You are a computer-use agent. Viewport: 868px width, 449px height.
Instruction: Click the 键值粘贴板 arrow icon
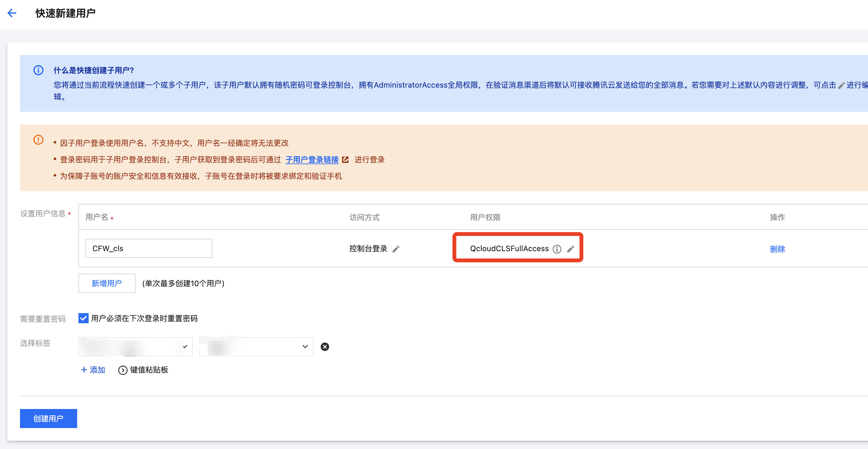tap(123, 370)
